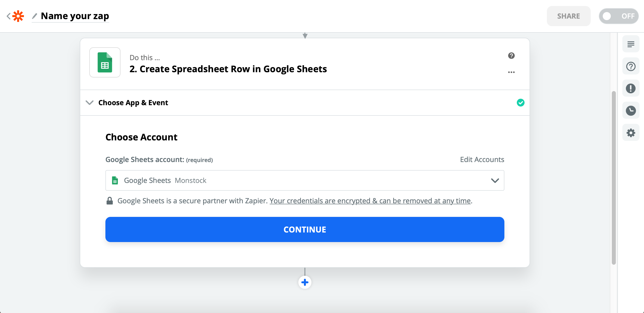This screenshot has width=644, height=313.
Task: Click the Zapier logo icon
Action: point(18,16)
